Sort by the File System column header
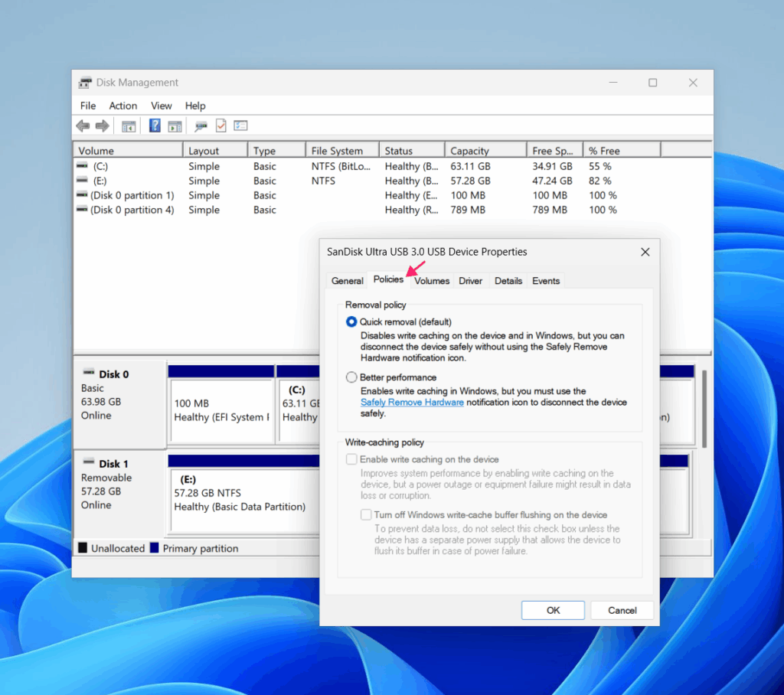Viewport: 784px width, 695px height. pos(342,151)
